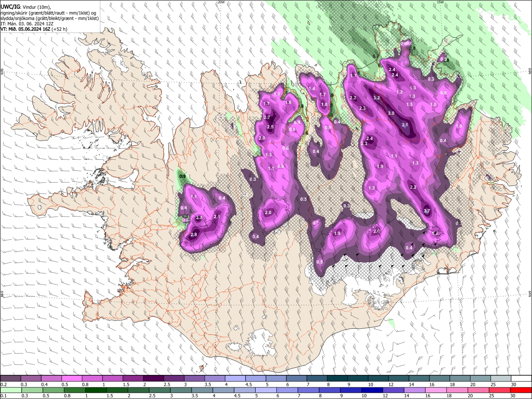Viewport: 532px width, 399px height.
Task: Click the medium green 0.5–0.8 swatch in bottom legend row
Action: pos(53,390)
